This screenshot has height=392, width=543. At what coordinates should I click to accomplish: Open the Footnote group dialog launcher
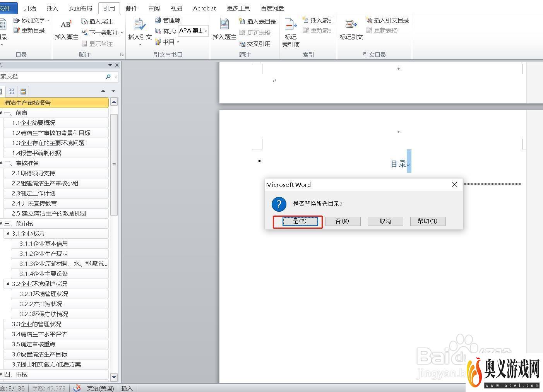click(x=122, y=55)
